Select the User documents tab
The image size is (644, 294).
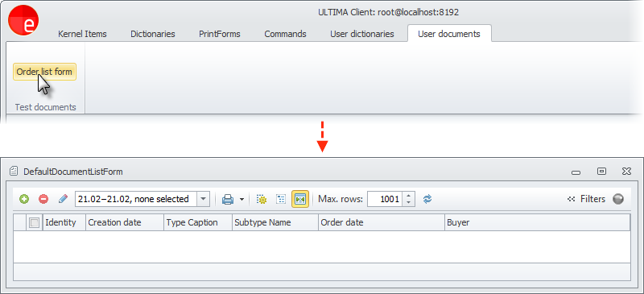click(x=449, y=34)
